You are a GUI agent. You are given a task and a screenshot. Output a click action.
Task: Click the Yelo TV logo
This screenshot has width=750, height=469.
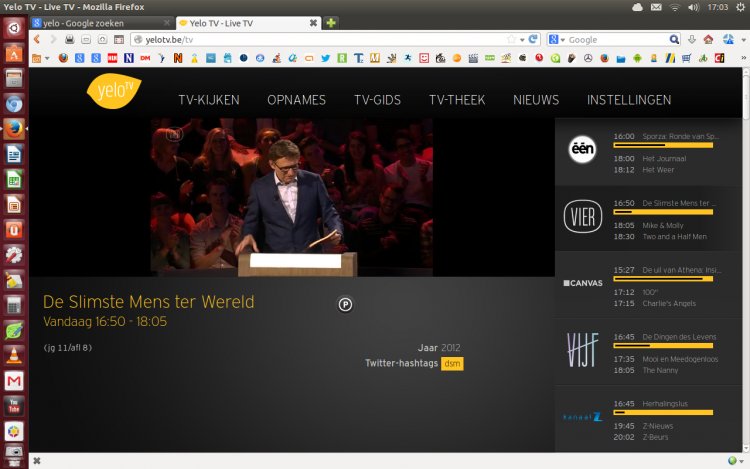point(113,91)
